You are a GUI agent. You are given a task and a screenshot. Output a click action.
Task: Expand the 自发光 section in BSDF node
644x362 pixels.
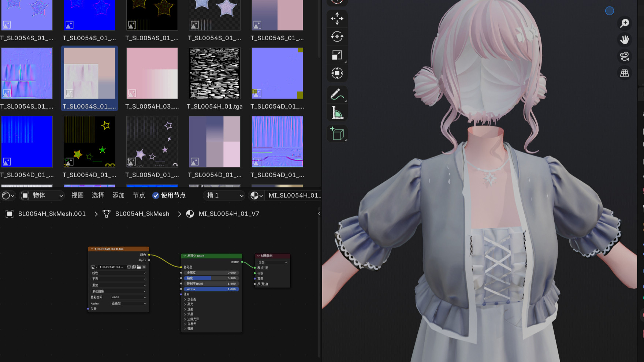click(x=191, y=324)
